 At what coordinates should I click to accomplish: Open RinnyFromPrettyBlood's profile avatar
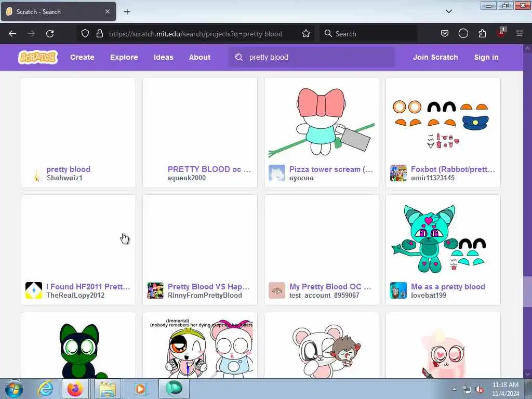click(155, 290)
